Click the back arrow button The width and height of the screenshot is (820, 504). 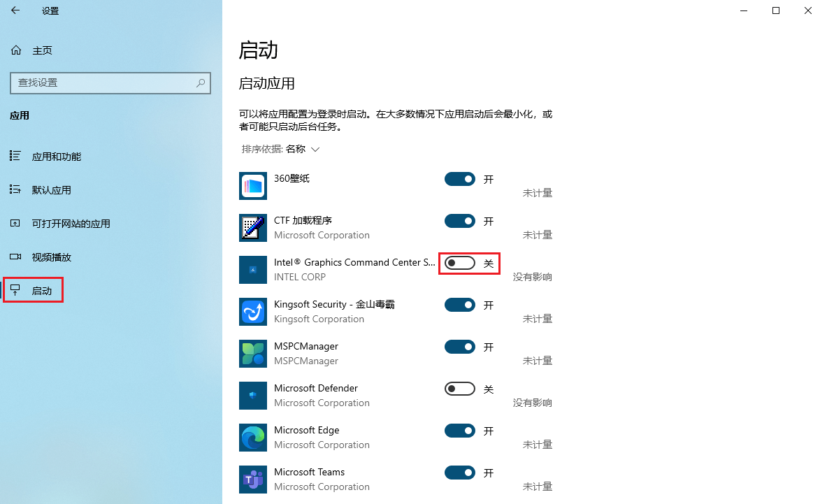pyautogui.click(x=15, y=10)
